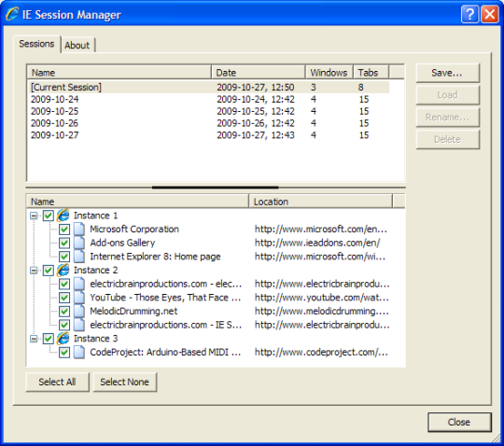This screenshot has width=504, height=446.
Task: Click the IE icon beside Instance 1
Action: (x=63, y=216)
